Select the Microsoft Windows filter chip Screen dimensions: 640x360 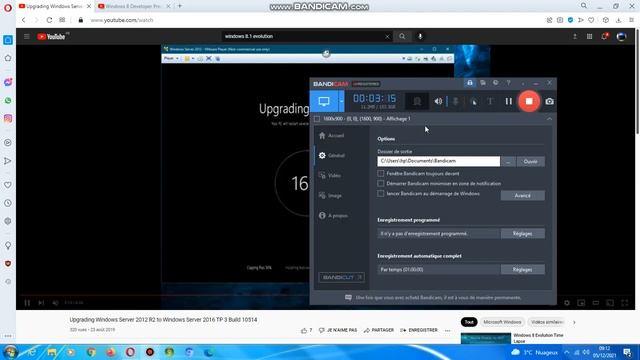point(502,322)
